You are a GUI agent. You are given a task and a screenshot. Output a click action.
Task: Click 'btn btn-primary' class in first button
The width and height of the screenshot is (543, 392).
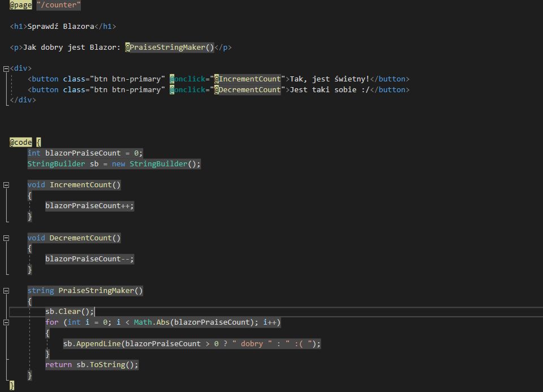127,79
